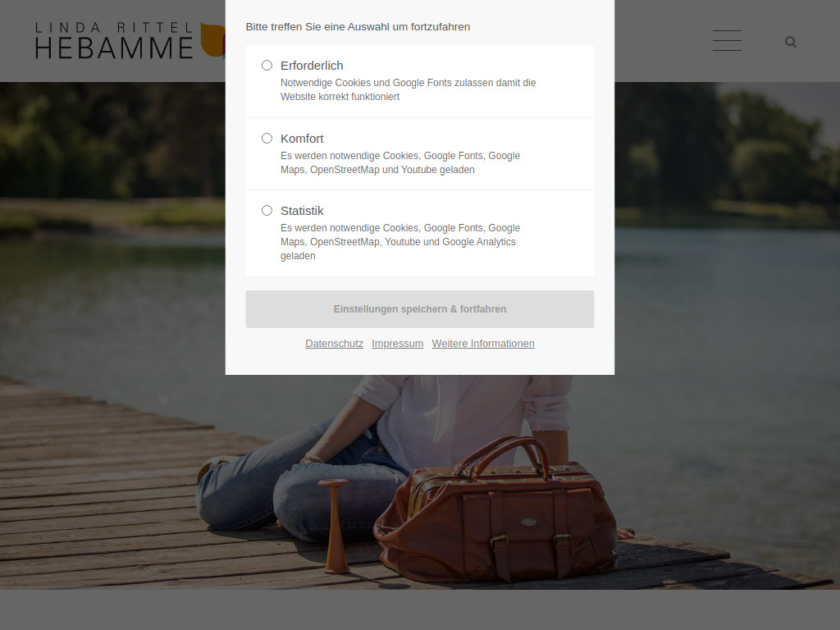Click the OpenStreetMap mention under Komfort
840x630 pixels.
[345, 170]
